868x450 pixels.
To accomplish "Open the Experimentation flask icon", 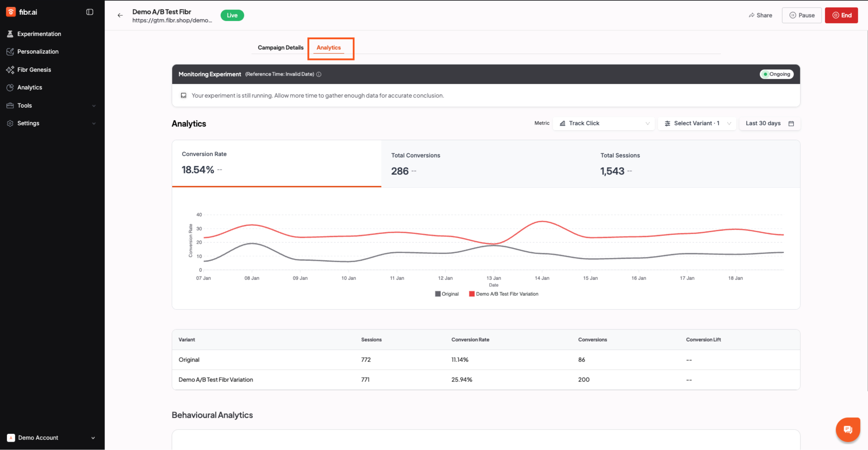I will point(10,34).
